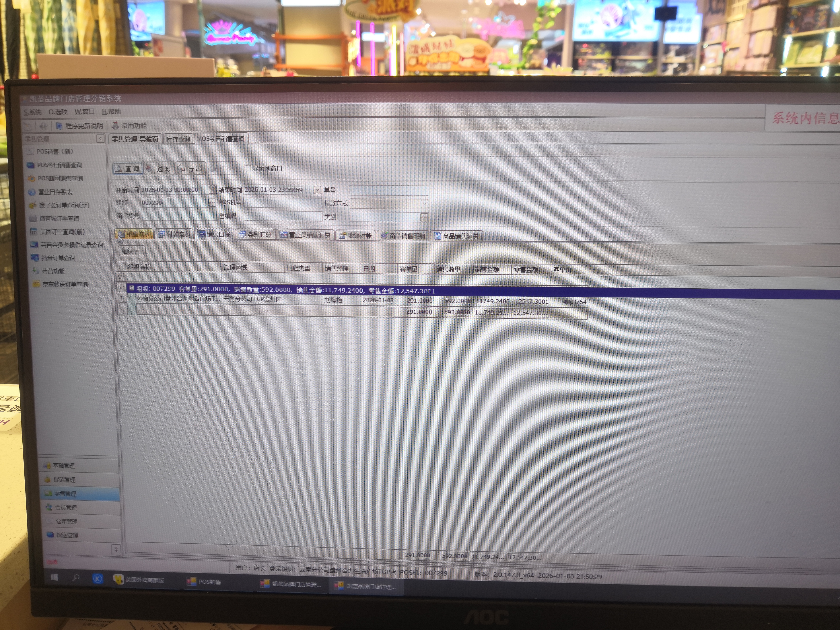The height and width of the screenshot is (630, 840).
Task: Toggle the 显示列窗口 checkbox
Action: coord(248,168)
